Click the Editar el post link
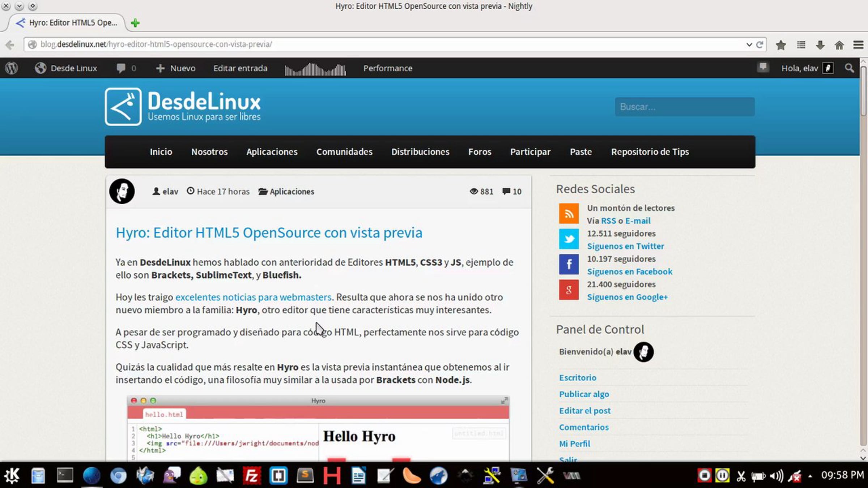 [584, 411]
